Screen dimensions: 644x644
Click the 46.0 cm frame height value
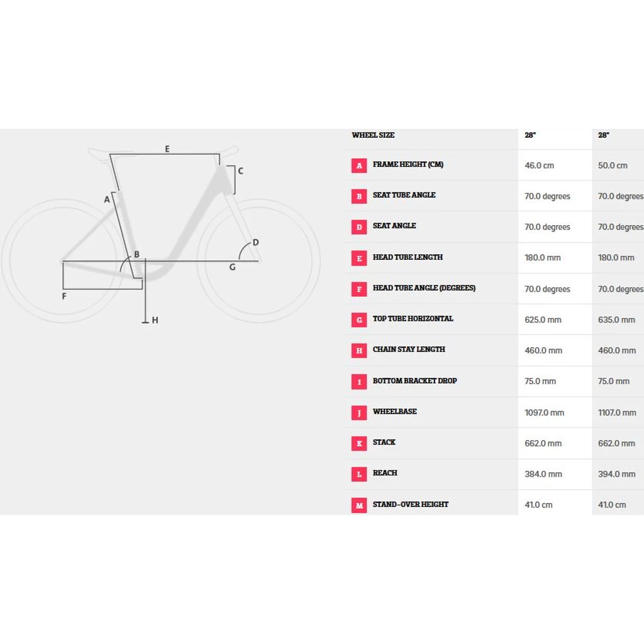tap(539, 165)
